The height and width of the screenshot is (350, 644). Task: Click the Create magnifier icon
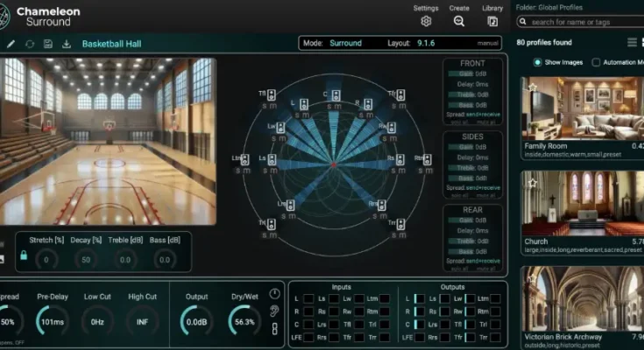pos(459,21)
